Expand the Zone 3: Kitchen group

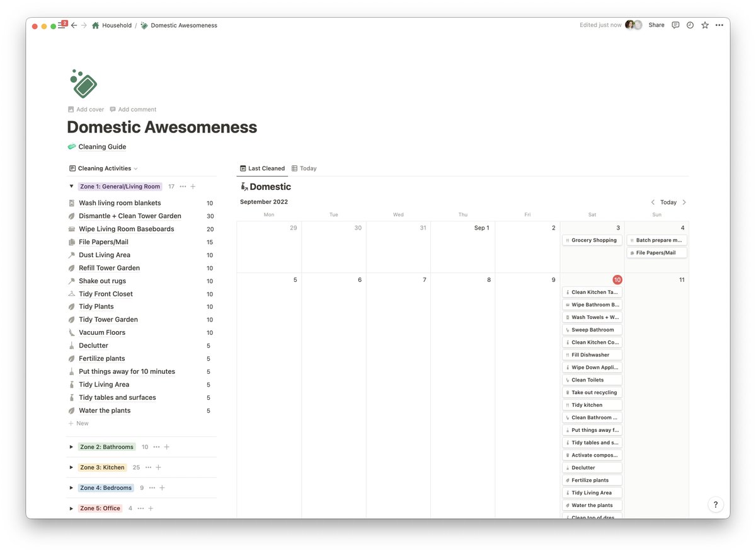tap(71, 467)
